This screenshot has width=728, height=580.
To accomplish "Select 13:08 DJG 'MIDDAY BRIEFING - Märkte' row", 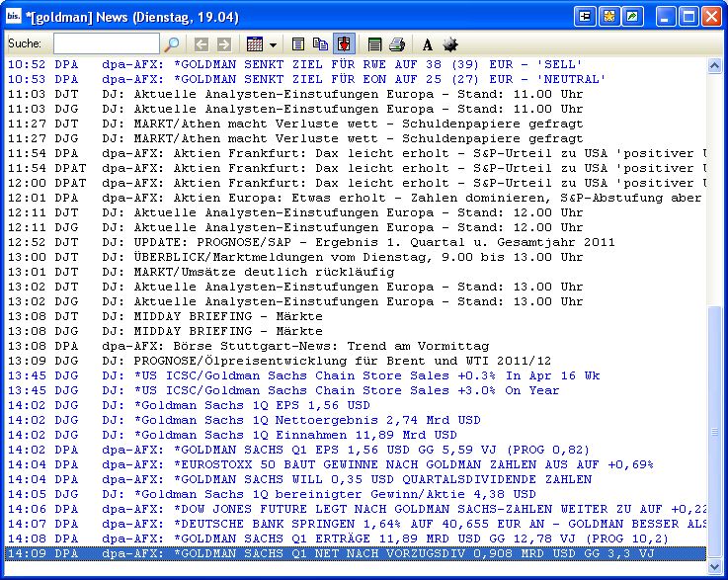I will pyautogui.click(x=357, y=332).
